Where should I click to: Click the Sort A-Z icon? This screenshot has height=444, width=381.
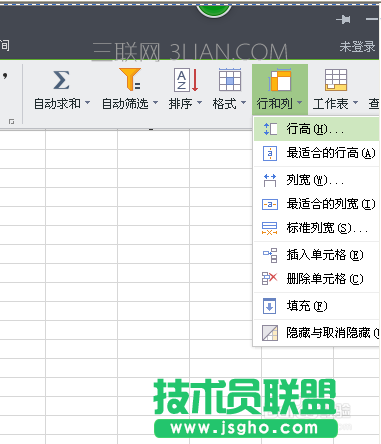coord(186,80)
